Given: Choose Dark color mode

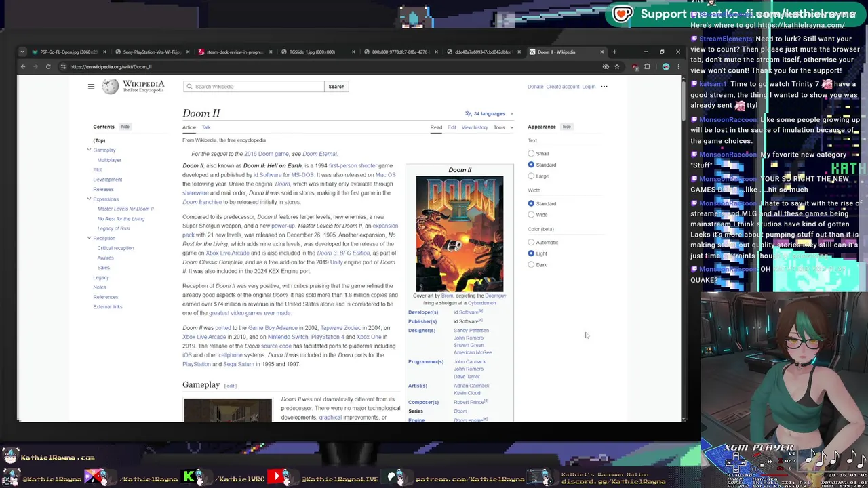Looking at the screenshot, I should click(x=531, y=265).
